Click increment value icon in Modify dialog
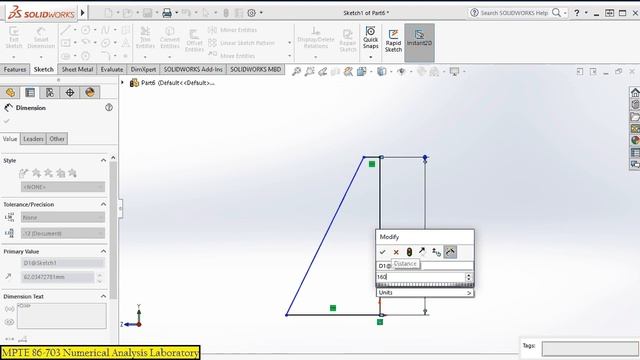Image resolution: width=640 pixels, height=360 pixels. click(x=436, y=252)
